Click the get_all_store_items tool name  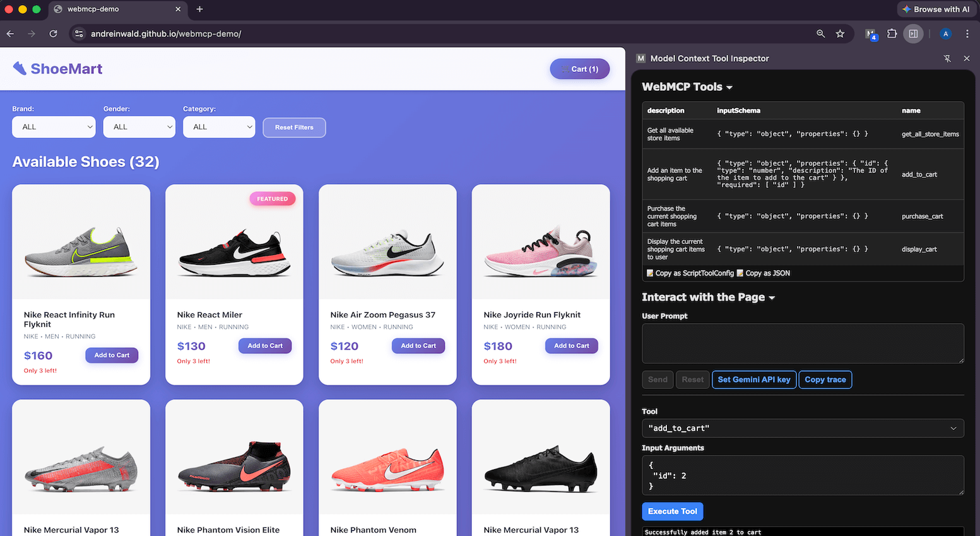point(930,134)
